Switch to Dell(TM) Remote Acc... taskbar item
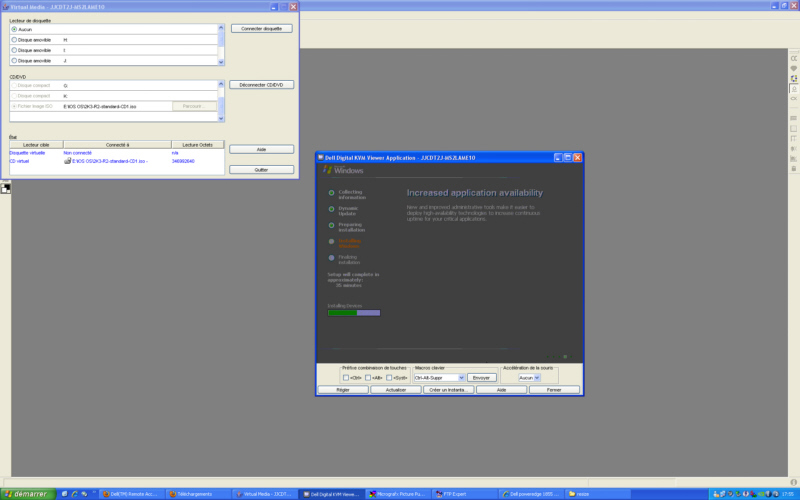 (132, 494)
